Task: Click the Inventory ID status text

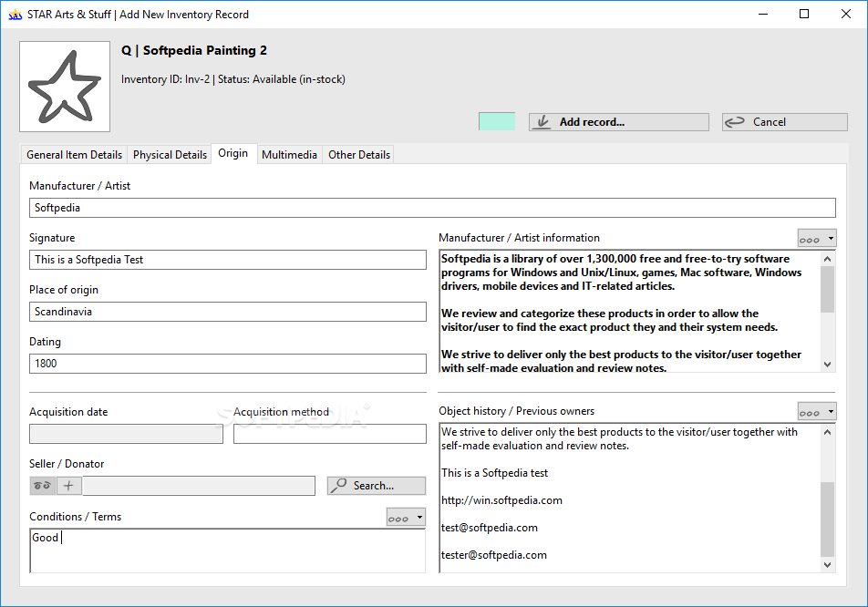Action: click(x=233, y=79)
